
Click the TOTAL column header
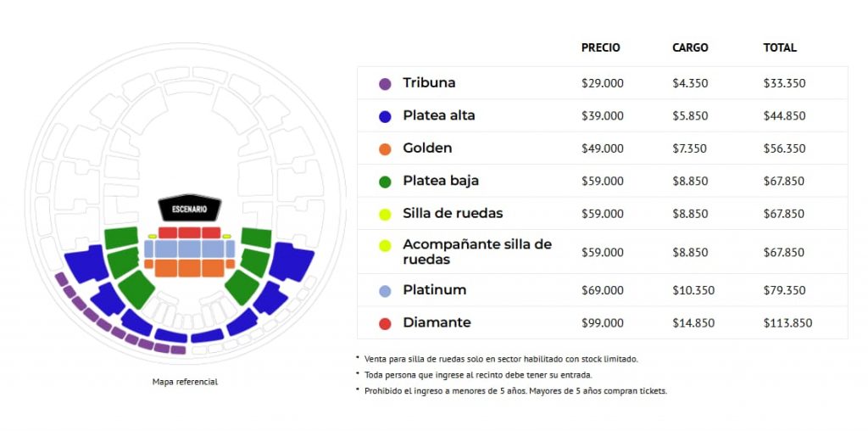pos(780,48)
